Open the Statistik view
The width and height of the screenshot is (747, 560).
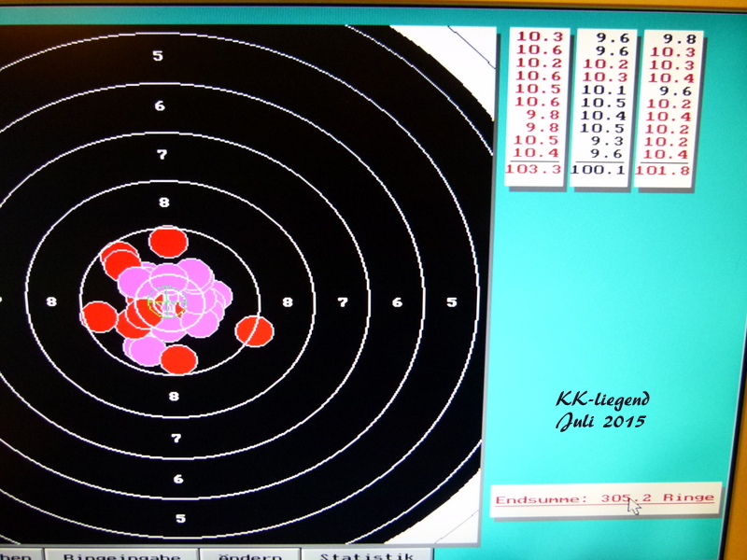[x=366, y=554]
